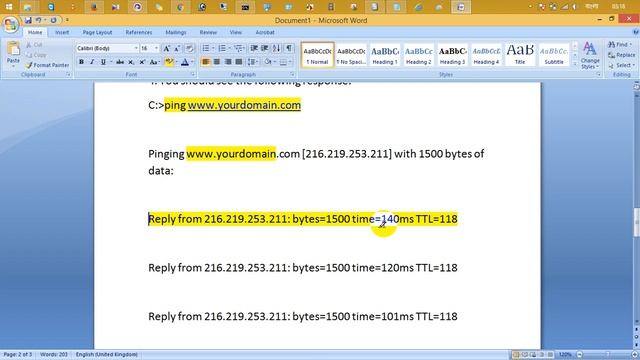Image resolution: width=640 pixels, height=360 pixels.
Task: Click the Paste clipboard icon
Action: pyautogui.click(x=13, y=49)
